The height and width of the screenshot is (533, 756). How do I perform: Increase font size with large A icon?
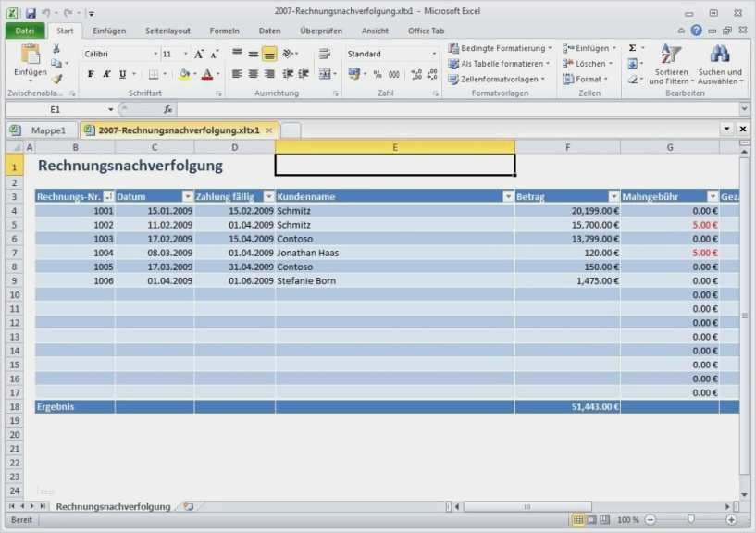[199, 54]
